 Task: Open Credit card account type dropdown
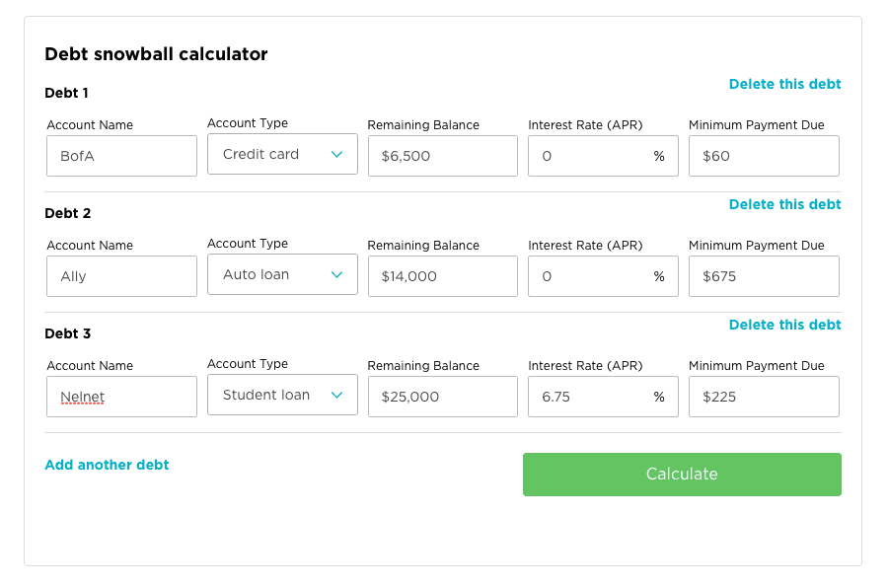282,154
